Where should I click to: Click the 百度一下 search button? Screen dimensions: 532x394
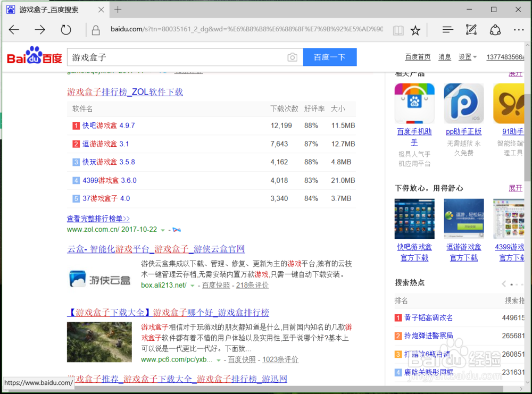[330, 57]
